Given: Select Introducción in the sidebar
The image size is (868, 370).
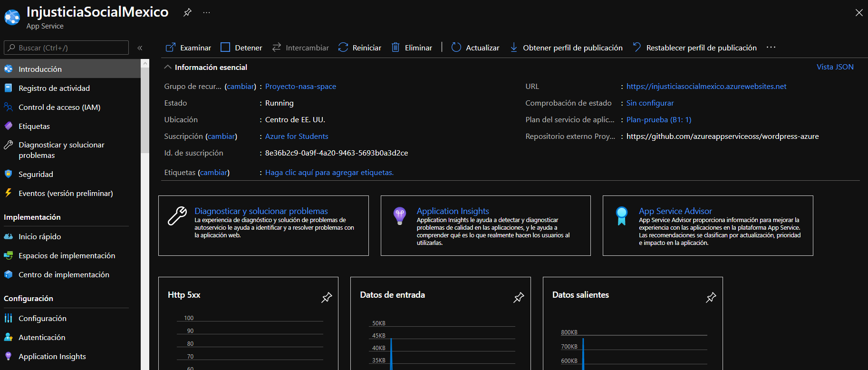Looking at the screenshot, I should pos(70,69).
